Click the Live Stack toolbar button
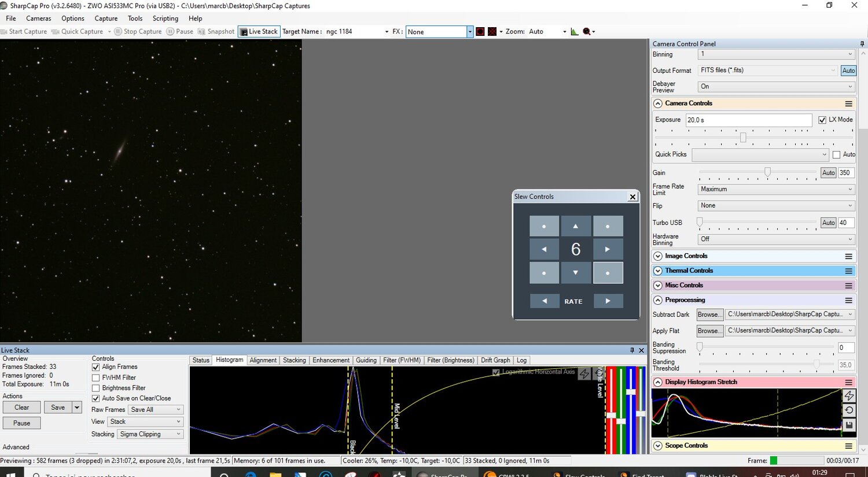This screenshot has height=477, width=868. pyautogui.click(x=259, y=31)
